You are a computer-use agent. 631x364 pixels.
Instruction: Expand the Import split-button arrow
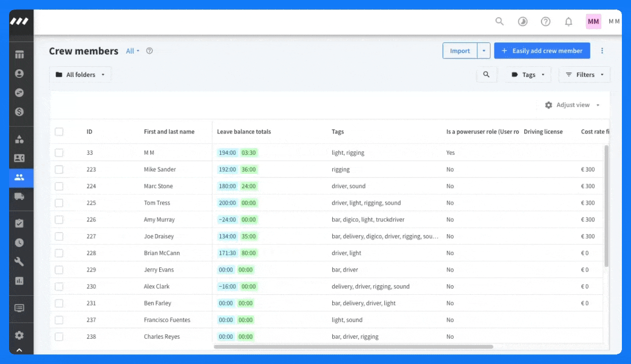(x=484, y=51)
